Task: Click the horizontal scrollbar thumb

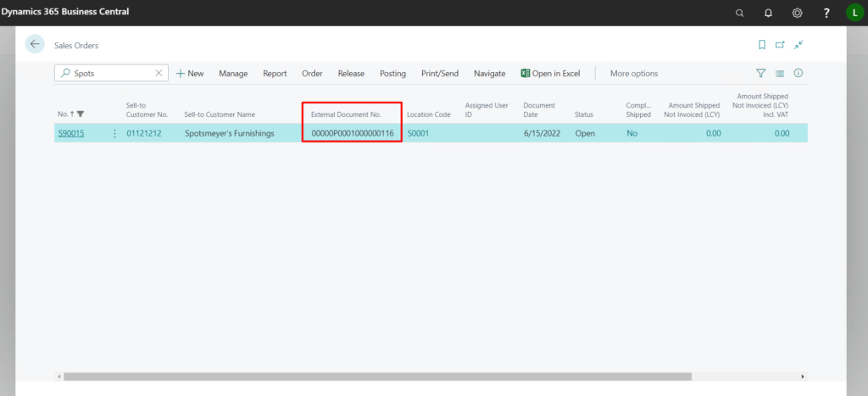Action: pyautogui.click(x=377, y=376)
